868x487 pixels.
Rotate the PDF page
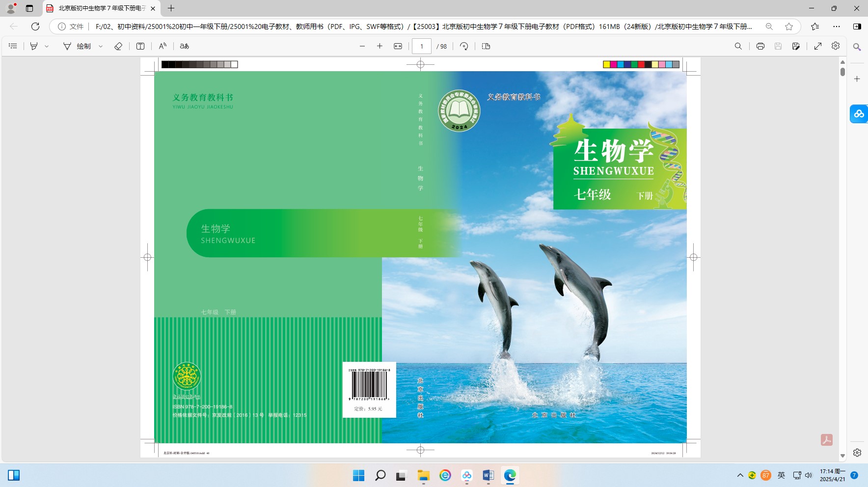coord(464,46)
